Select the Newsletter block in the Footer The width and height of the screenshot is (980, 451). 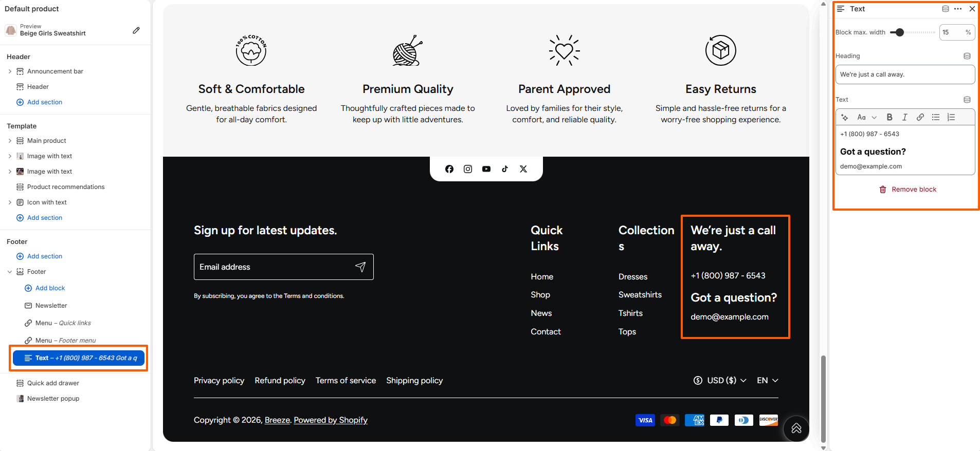click(x=51, y=306)
